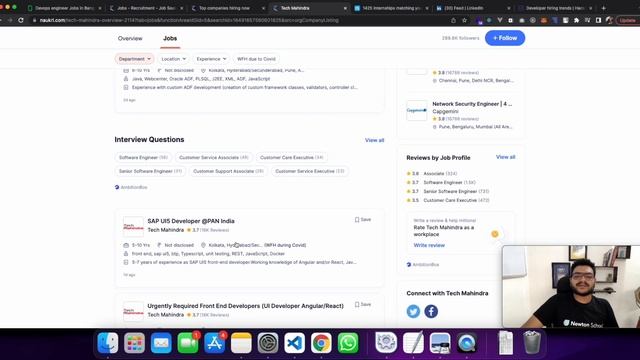Open Launchpad in the Dock
This screenshot has width=640, height=360.
coord(134,343)
